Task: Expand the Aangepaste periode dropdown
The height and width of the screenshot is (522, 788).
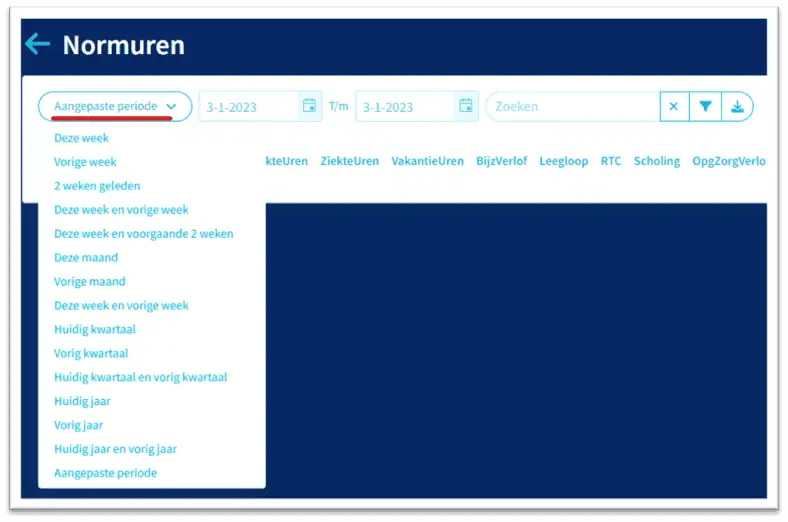Action: 115,107
